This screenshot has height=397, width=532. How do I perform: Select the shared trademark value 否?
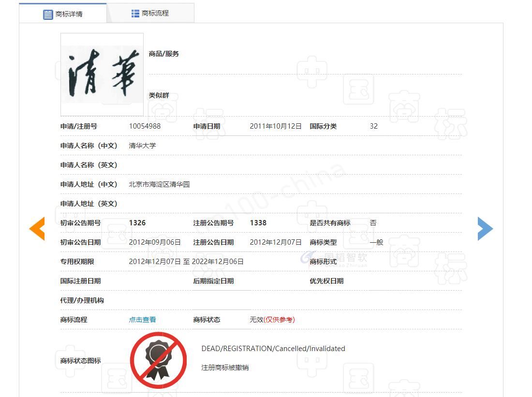373,223
